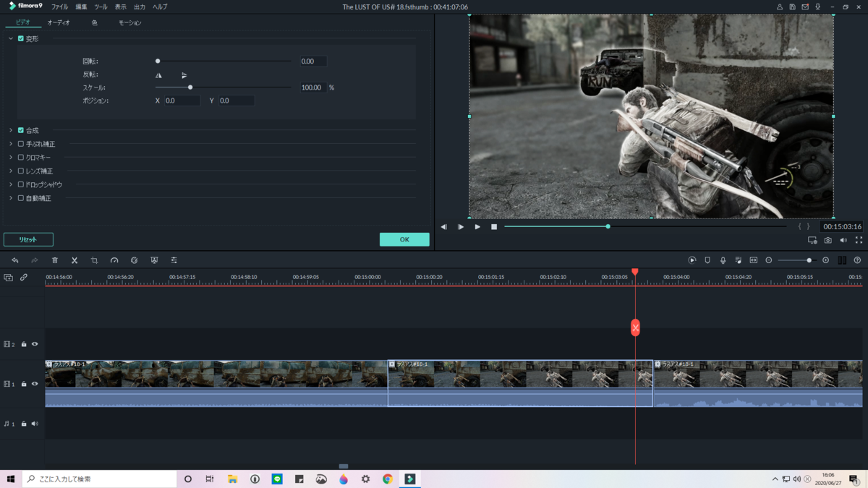
Task: Take a snapshot with the camera icon
Action: (827, 240)
